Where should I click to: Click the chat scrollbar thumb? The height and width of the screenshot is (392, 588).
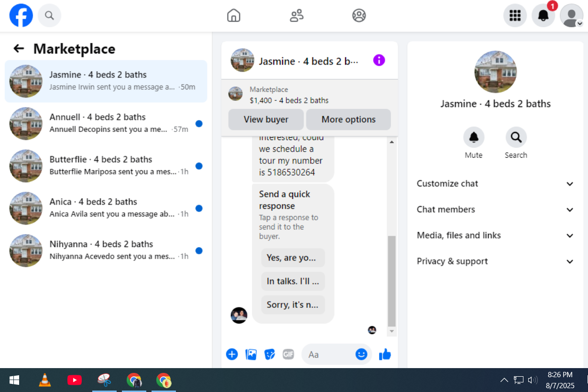click(x=392, y=281)
